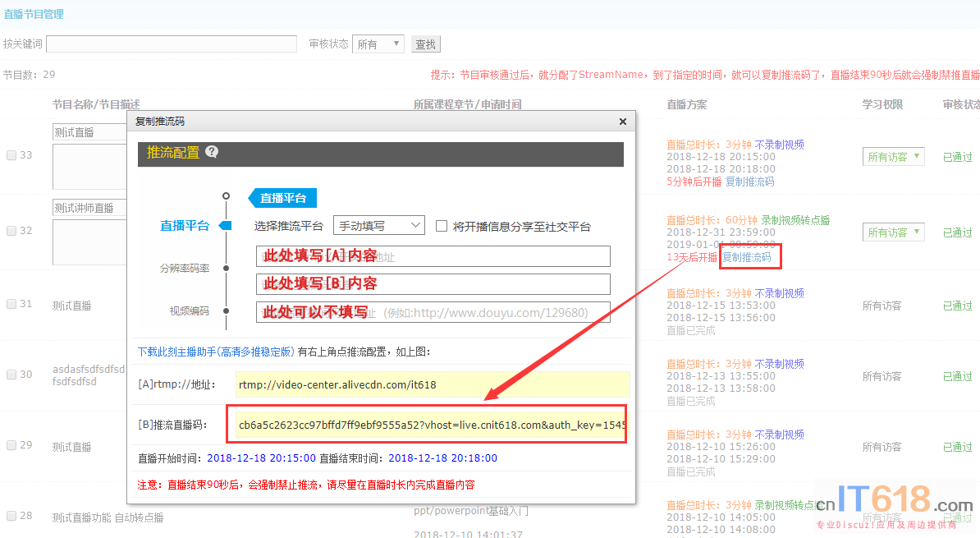Click 复制推流码 link in row 33
The height and width of the screenshot is (538, 980).
click(x=749, y=182)
